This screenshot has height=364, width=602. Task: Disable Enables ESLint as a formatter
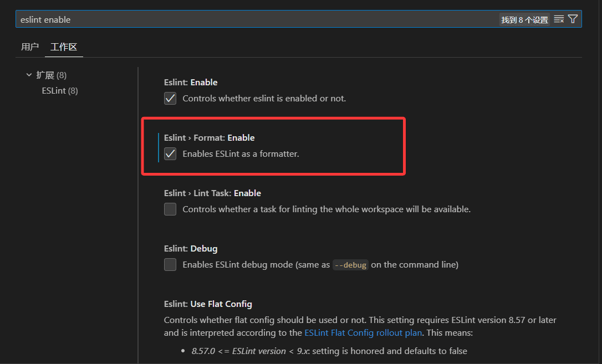click(170, 153)
